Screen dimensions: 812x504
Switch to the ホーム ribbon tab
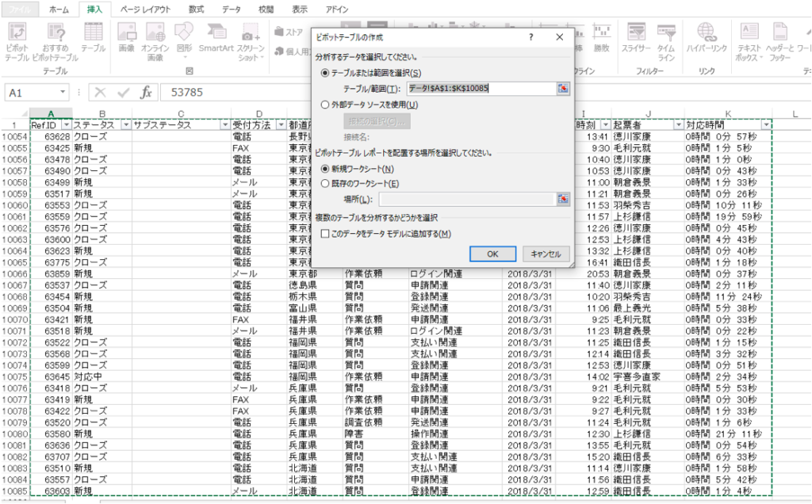click(58, 10)
